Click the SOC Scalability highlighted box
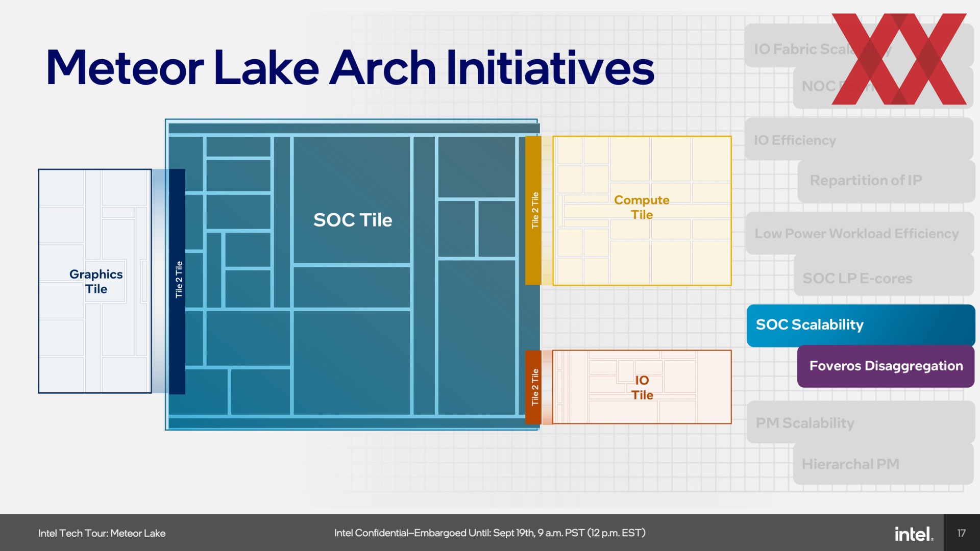The height and width of the screenshot is (551, 980). [861, 325]
